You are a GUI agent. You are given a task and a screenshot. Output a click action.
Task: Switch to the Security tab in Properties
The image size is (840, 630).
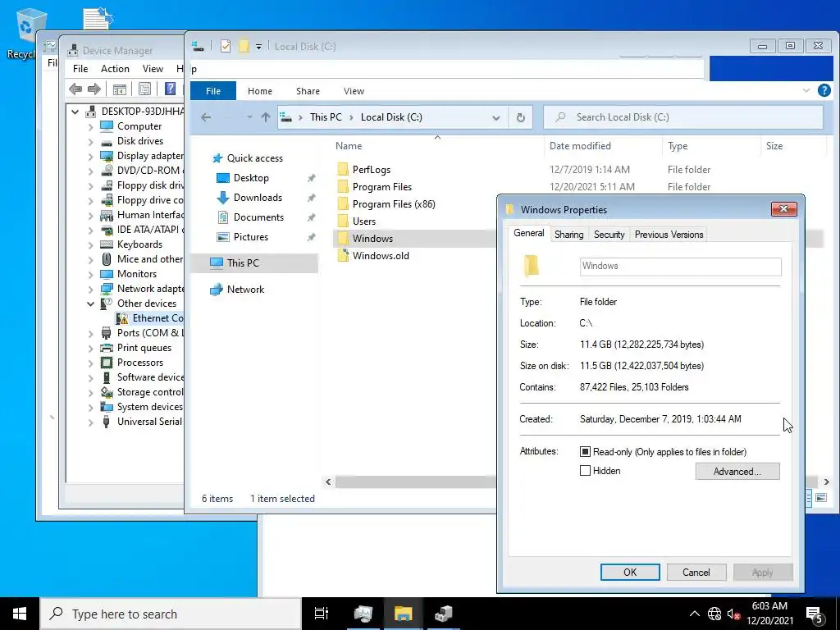pyautogui.click(x=609, y=235)
